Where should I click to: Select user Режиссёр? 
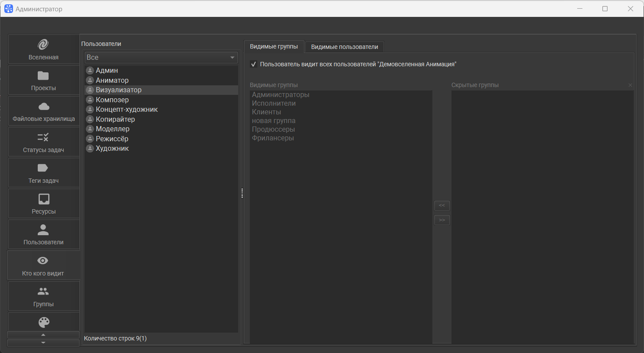pyautogui.click(x=161, y=139)
